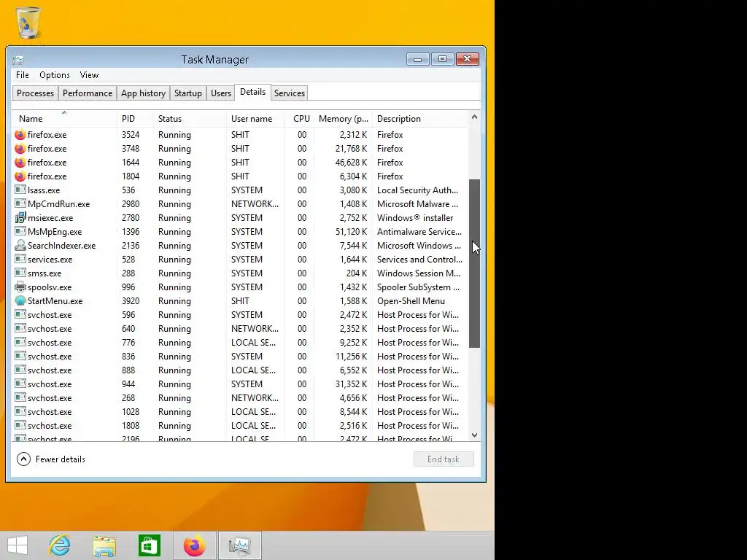747x560 pixels.
Task: Click the process list scrollbar thumb
Action: (474, 263)
